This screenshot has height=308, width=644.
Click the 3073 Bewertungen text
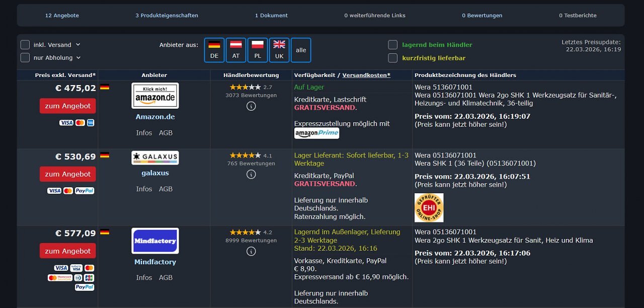pyautogui.click(x=251, y=95)
